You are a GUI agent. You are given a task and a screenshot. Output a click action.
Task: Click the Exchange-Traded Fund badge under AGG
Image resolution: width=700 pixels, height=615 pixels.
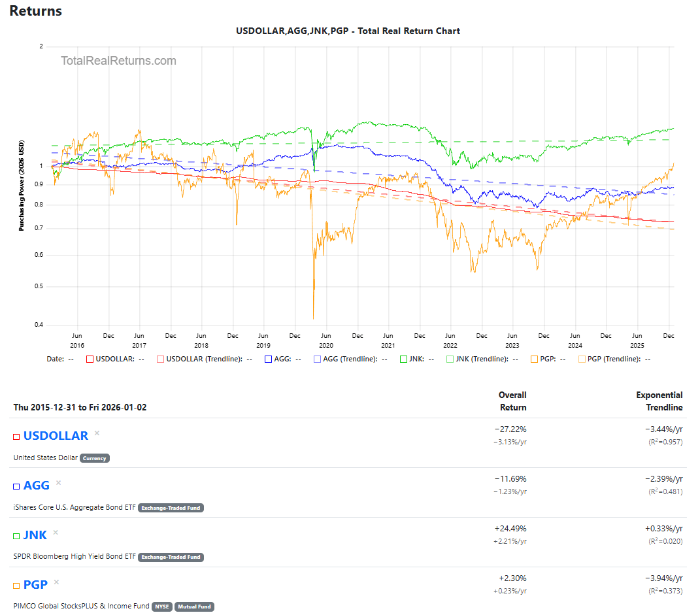(171, 508)
